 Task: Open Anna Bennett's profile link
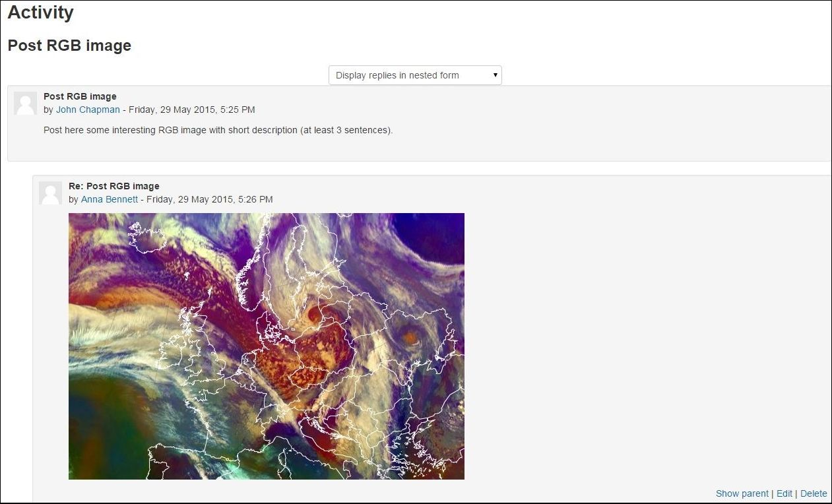pyautogui.click(x=110, y=199)
